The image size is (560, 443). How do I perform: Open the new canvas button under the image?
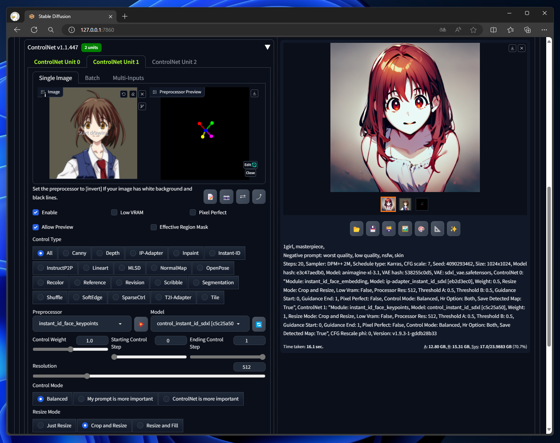[x=210, y=197]
